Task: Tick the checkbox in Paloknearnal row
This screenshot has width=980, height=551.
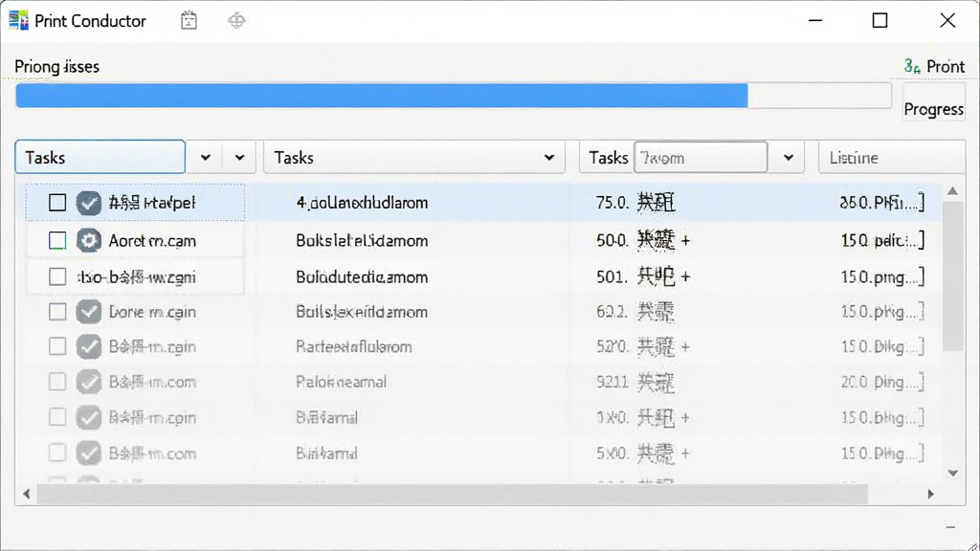Action: click(x=57, y=382)
